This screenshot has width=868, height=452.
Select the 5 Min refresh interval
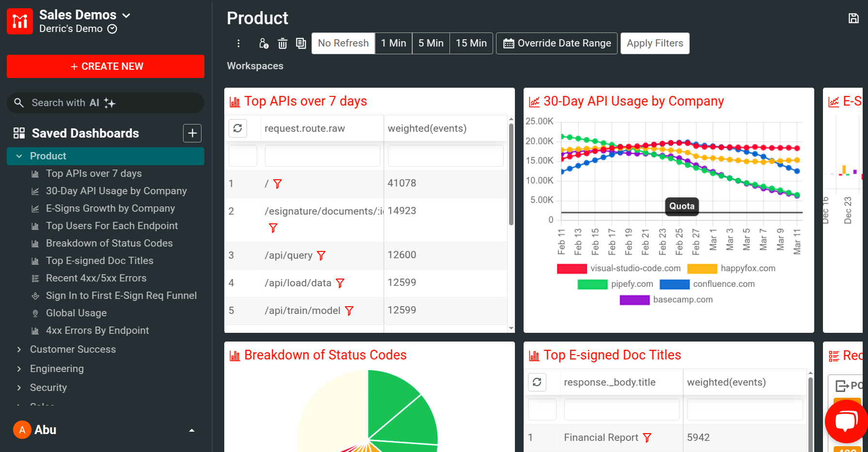431,43
